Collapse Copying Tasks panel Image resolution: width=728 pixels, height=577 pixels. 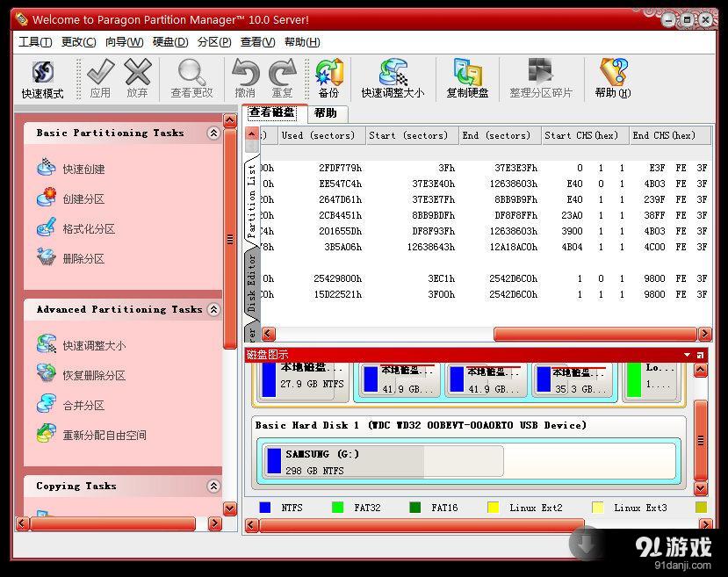click(x=213, y=486)
